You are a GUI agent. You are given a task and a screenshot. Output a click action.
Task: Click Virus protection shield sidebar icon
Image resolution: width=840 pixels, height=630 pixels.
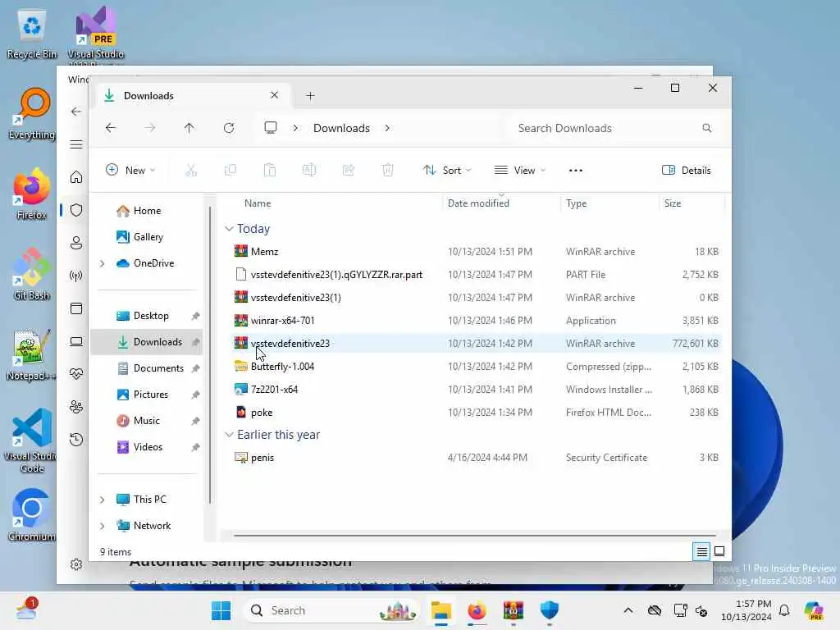click(76, 210)
